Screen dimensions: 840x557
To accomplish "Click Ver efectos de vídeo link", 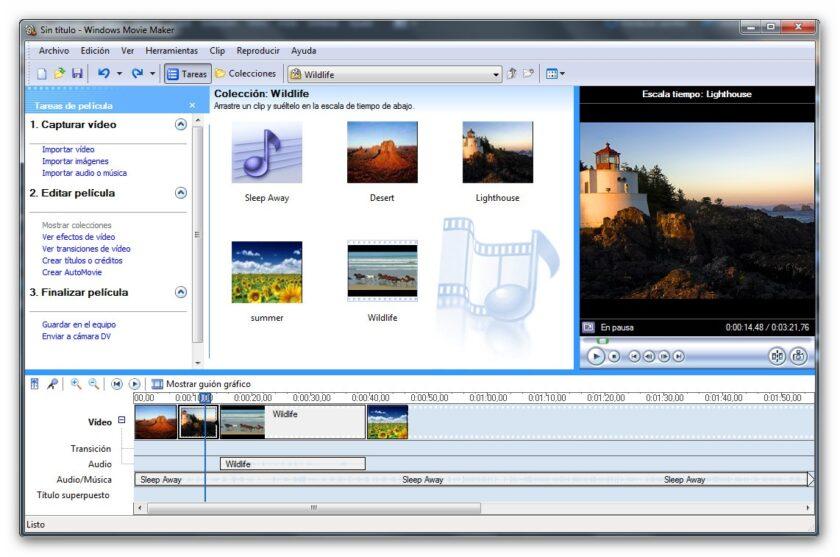I will (78, 237).
